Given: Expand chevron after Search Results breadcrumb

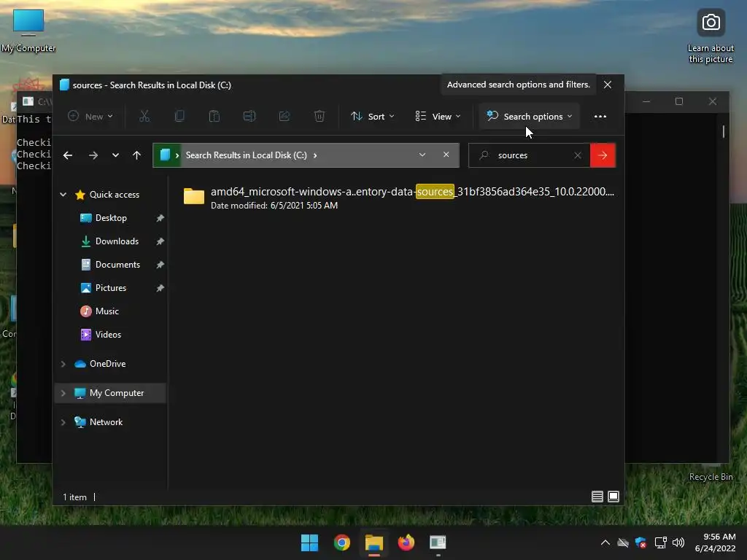Looking at the screenshot, I should tap(315, 155).
